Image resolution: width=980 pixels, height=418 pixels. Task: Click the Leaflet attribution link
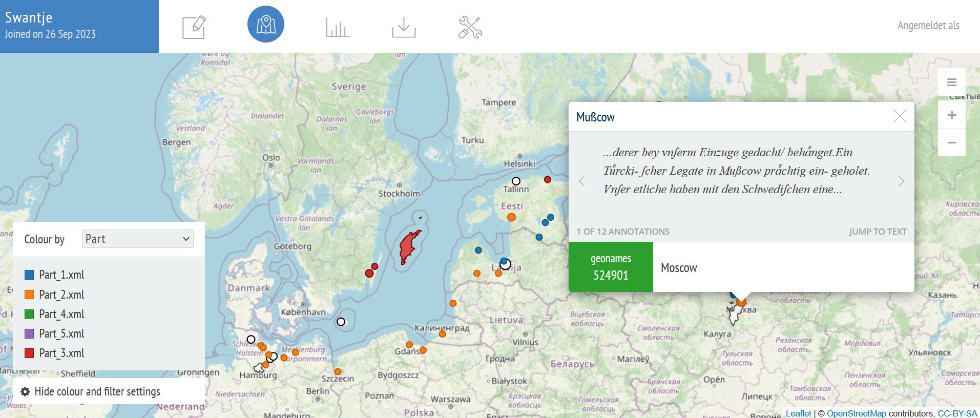point(798,413)
